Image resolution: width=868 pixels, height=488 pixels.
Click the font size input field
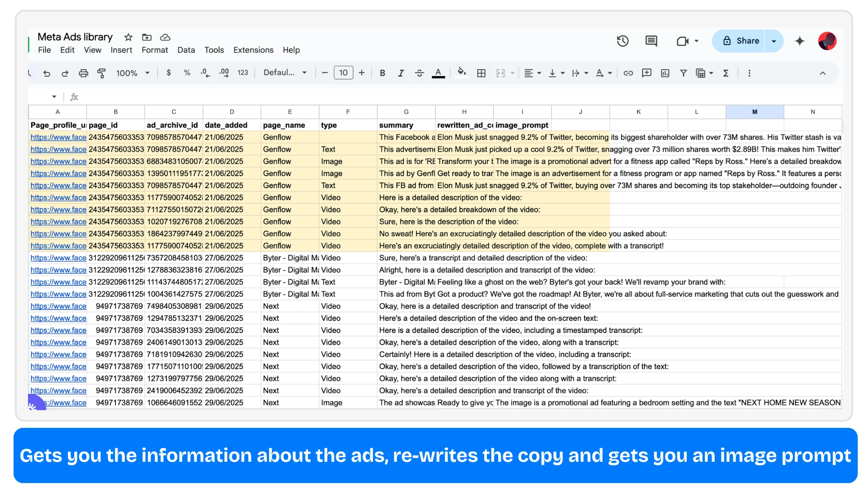pos(343,73)
